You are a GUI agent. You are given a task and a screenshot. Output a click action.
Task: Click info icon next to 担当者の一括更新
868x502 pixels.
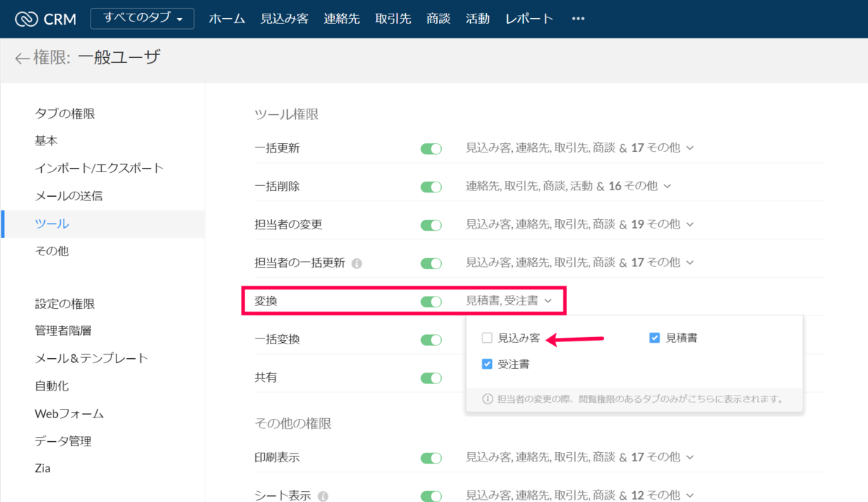[357, 263]
